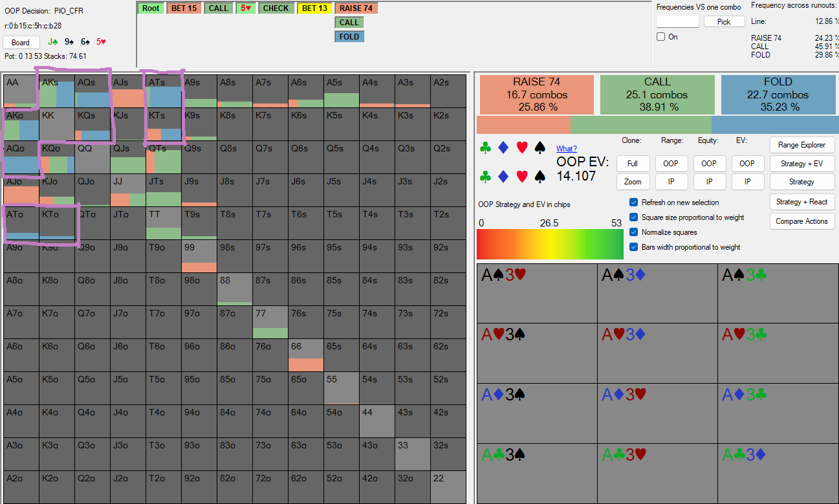This screenshot has height=504, width=839.
Task: Toggle Square size proportional to weight
Action: [634, 217]
